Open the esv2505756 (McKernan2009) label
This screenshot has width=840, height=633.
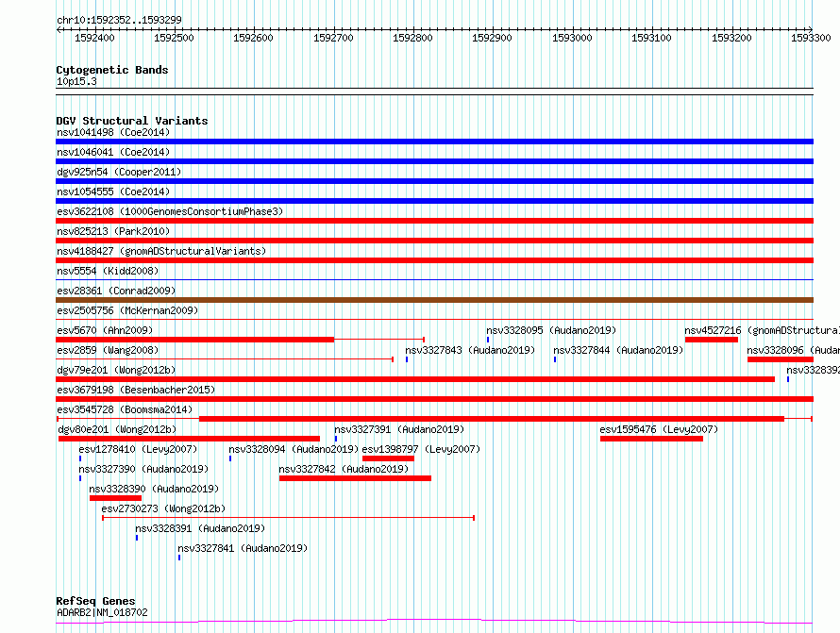click(127, 310)
